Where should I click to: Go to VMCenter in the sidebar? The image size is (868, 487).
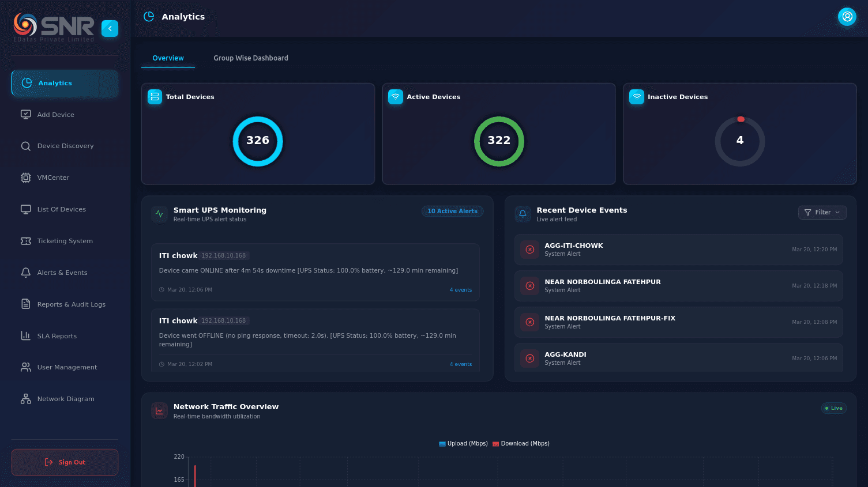coord(53,178)
